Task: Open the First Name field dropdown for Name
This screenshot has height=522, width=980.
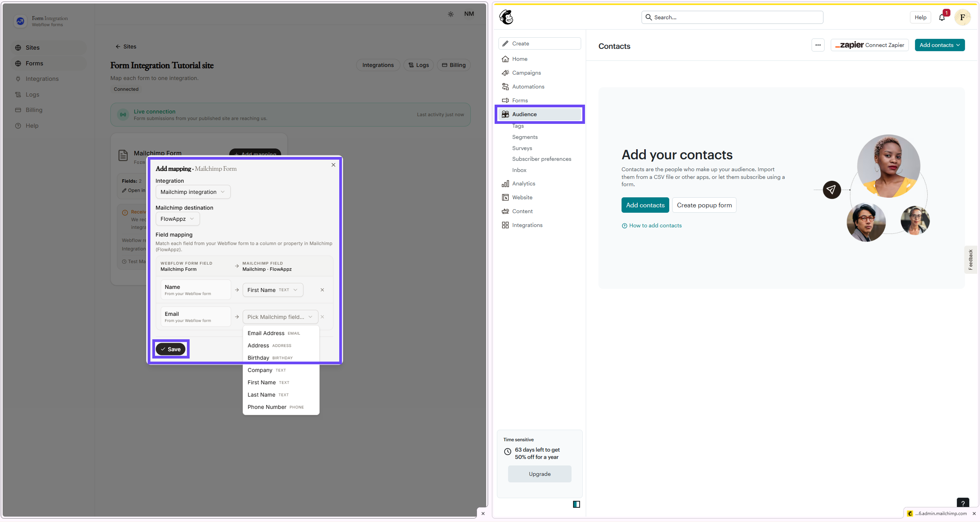Action: [x=273, y=290]
